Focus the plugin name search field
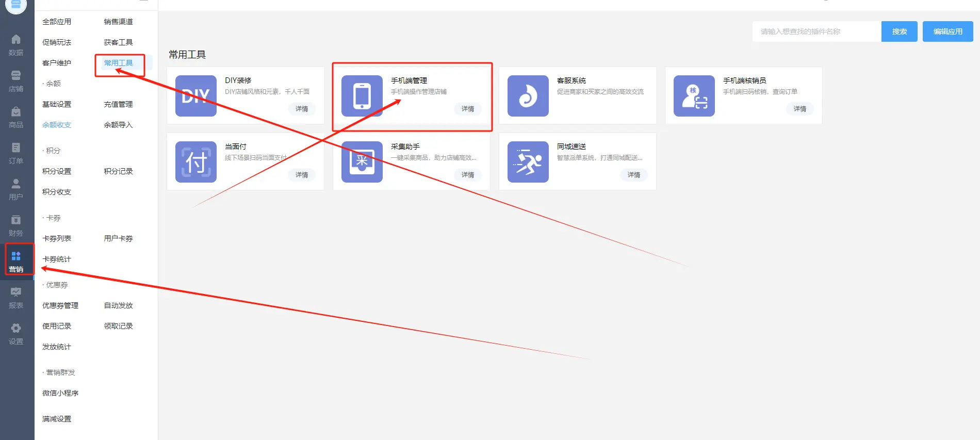 816,31
